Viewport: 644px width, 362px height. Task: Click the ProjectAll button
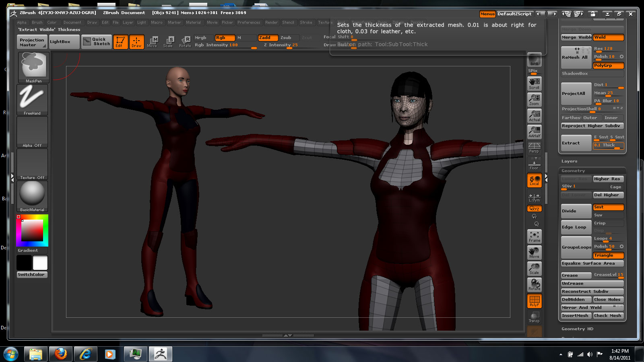576,93
